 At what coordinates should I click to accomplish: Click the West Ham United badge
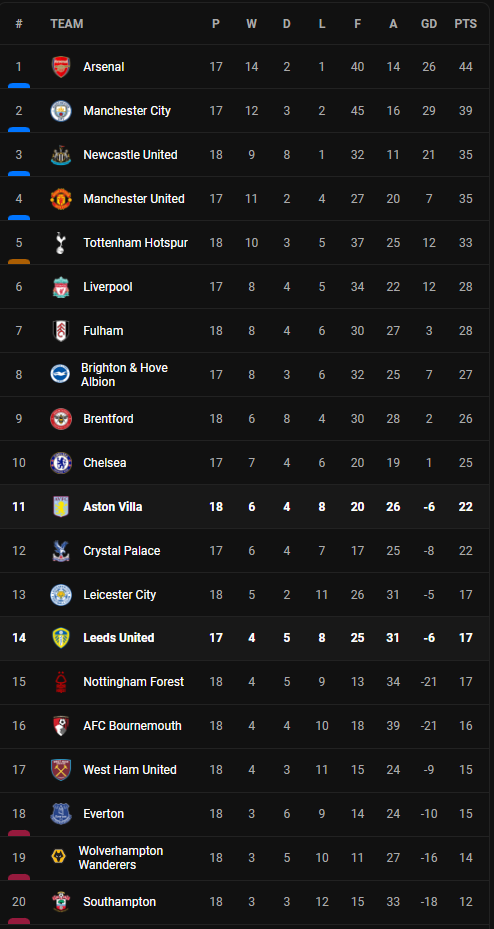pyautogui.click(x=60, y=770)
